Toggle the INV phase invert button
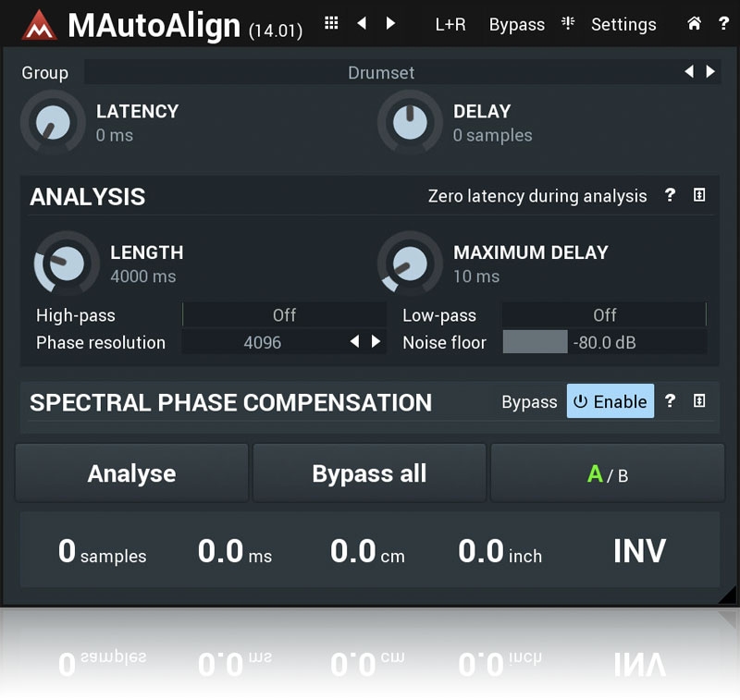740x700 pixels. tap(639, 551)
